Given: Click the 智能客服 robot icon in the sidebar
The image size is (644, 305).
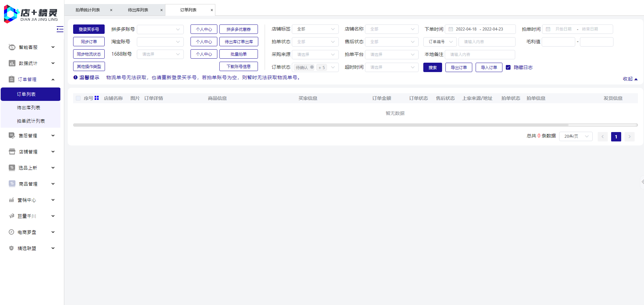Looking at the screenshot, I should pos(12,47).
